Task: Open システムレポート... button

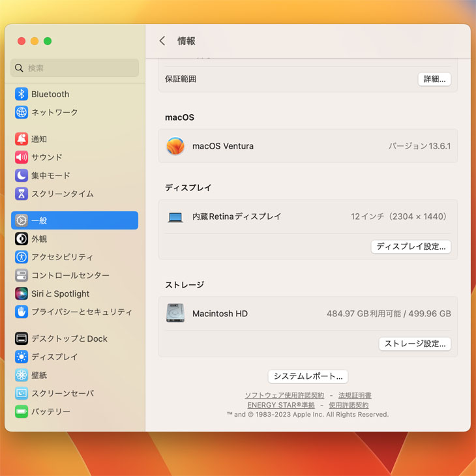Action: pos(308,376)
